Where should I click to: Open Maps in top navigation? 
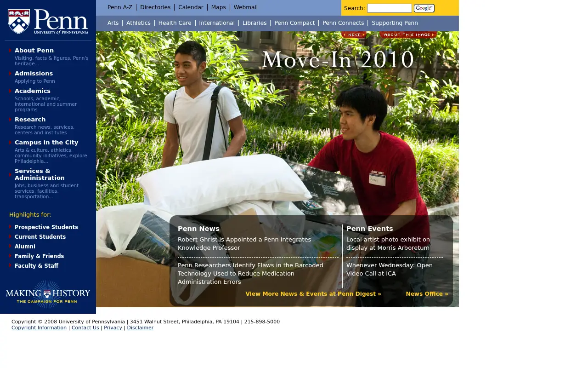pyautogui.click(x=219, y=7)
